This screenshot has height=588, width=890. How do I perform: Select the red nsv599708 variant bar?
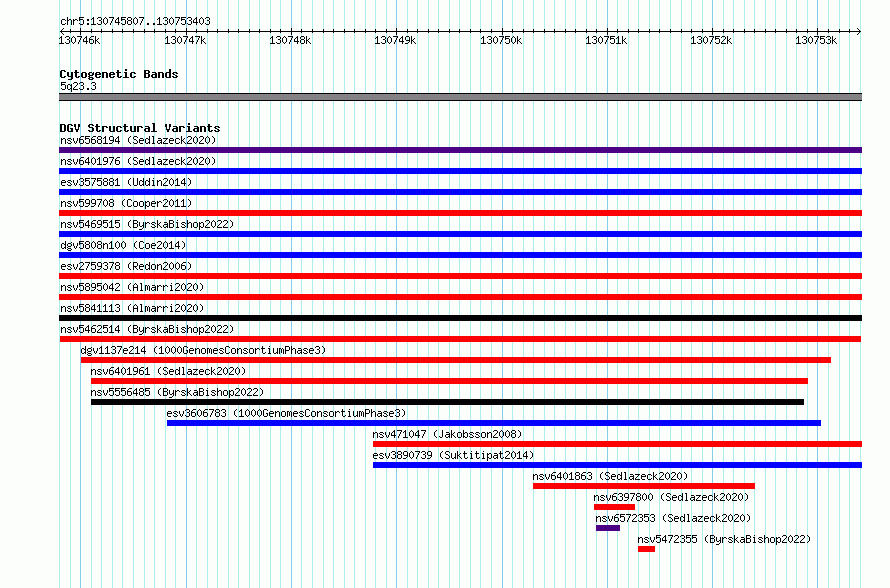click(460, 213)
